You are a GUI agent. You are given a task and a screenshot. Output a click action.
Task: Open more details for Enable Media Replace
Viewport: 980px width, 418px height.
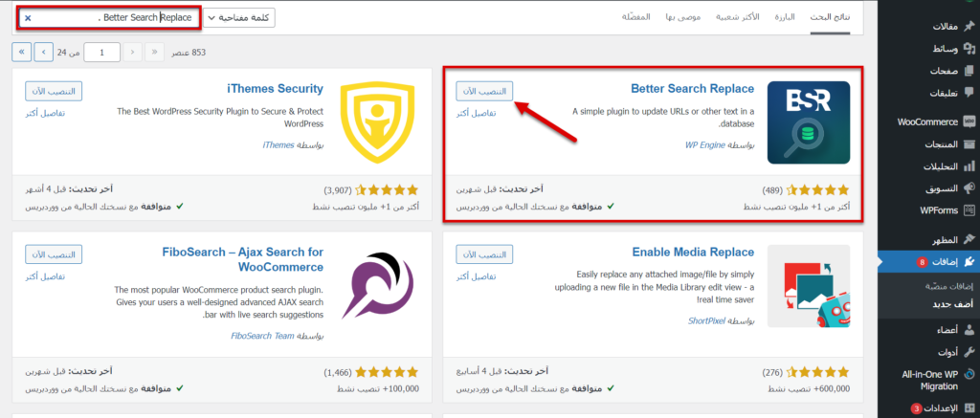[475, 276]
